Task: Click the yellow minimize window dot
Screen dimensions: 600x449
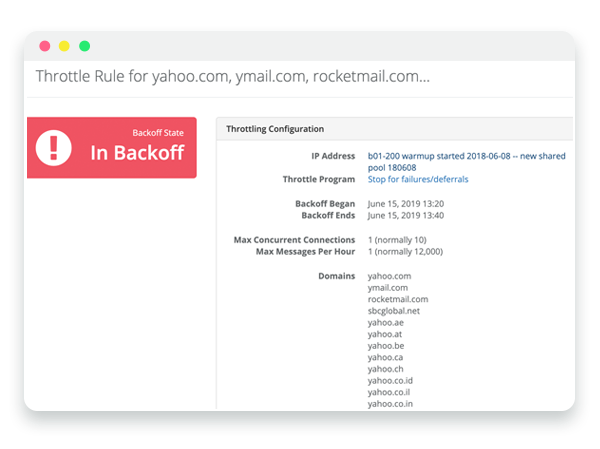Action: 64,46
